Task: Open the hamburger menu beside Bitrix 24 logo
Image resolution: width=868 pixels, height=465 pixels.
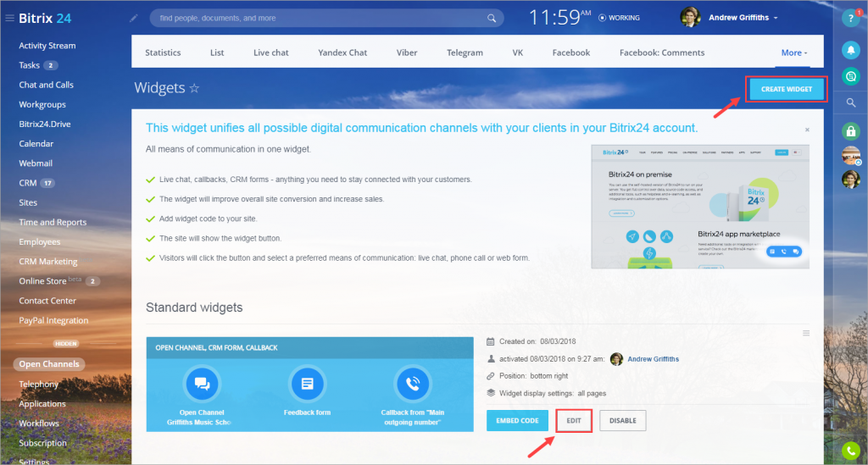Action: pyautogui.click(x=9, y=19)
